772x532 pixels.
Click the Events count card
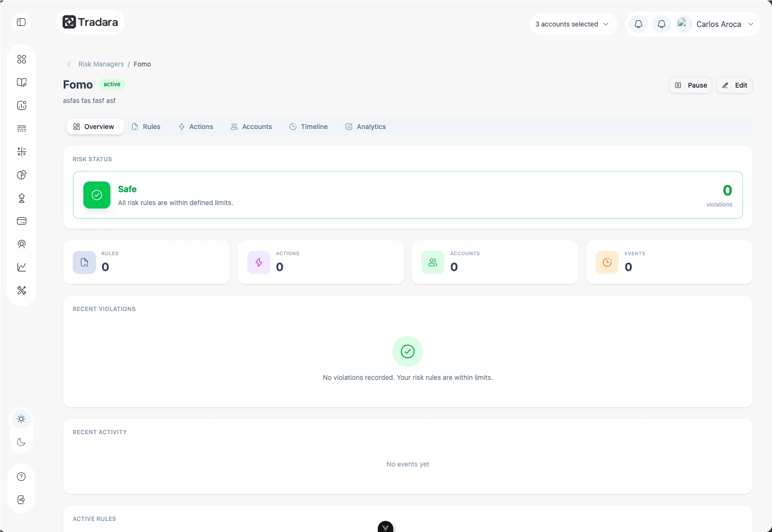click(x=669, y=262)
